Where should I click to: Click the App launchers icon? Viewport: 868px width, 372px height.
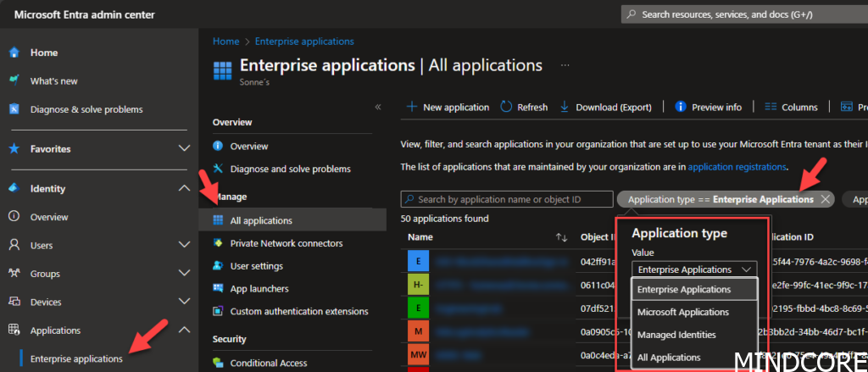tap(218, 288)
